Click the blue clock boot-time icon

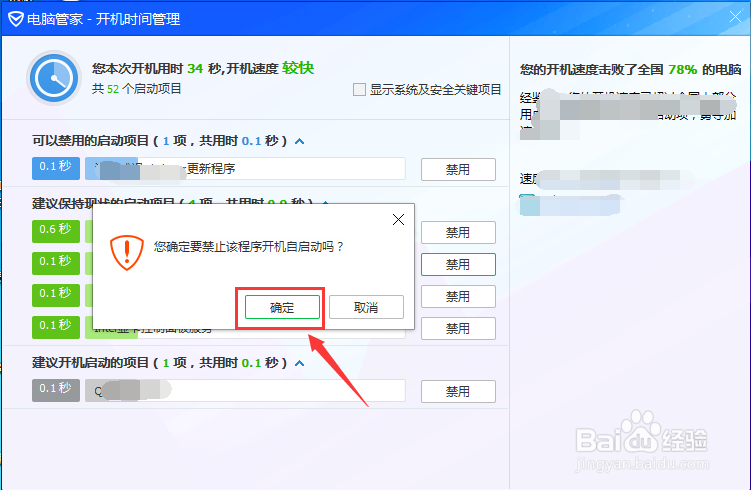click(54, 78)
